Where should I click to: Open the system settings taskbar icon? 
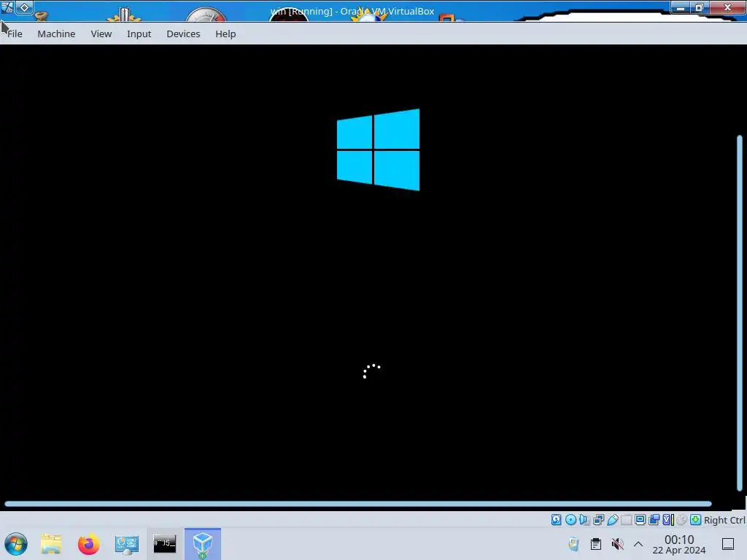point(127,544)
